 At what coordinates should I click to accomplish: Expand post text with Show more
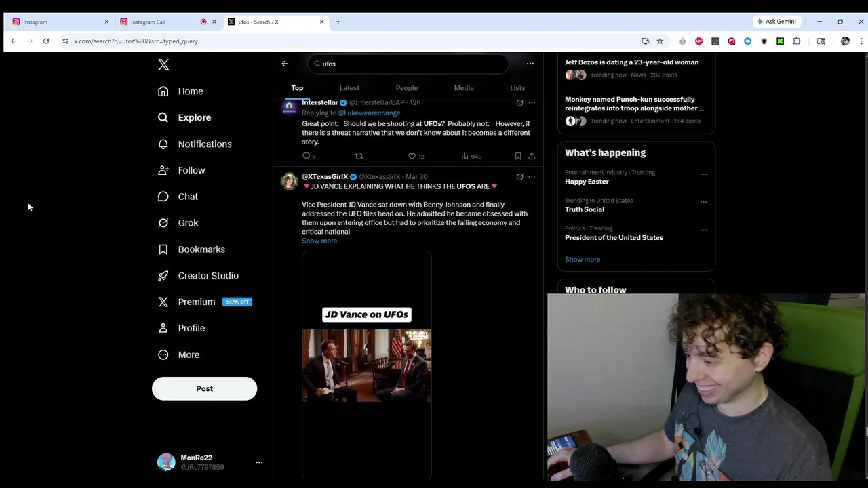pyautogui.click(x=319, y=241)
